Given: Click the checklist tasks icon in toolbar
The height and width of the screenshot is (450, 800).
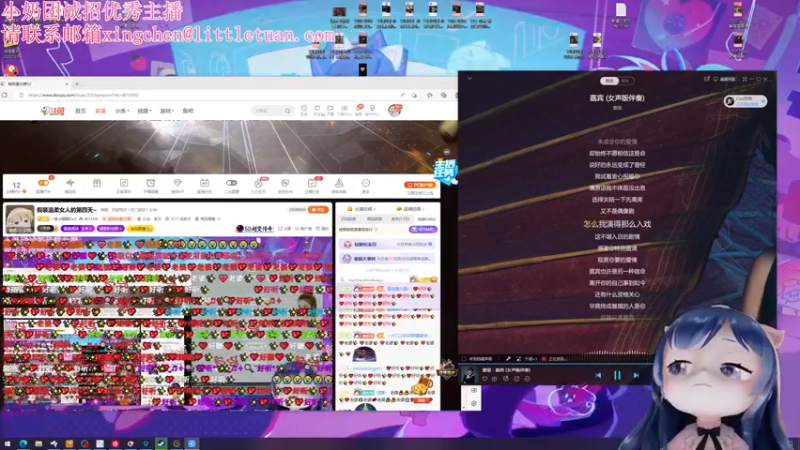Looking at the screenshot, I should 312,183.
